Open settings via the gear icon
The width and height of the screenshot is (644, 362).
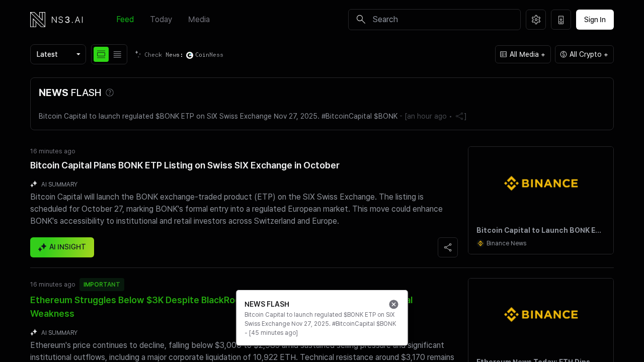pos(536,20)
